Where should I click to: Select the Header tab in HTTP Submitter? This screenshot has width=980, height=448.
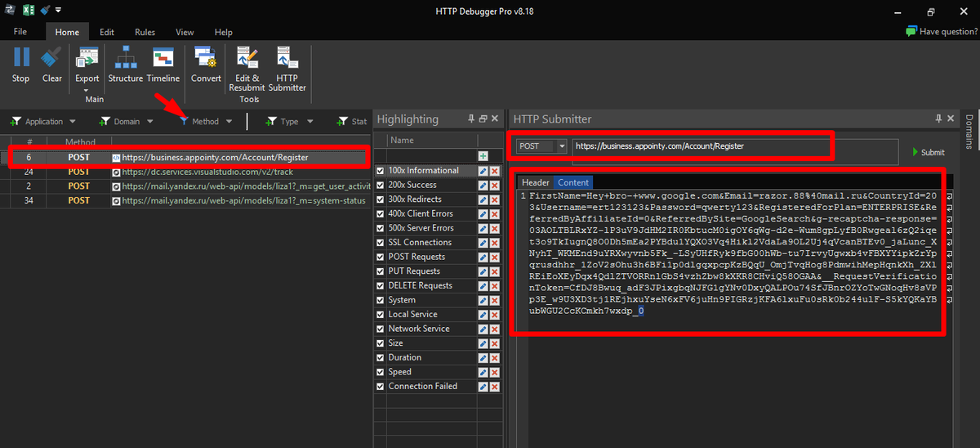(x=536, y=182)
